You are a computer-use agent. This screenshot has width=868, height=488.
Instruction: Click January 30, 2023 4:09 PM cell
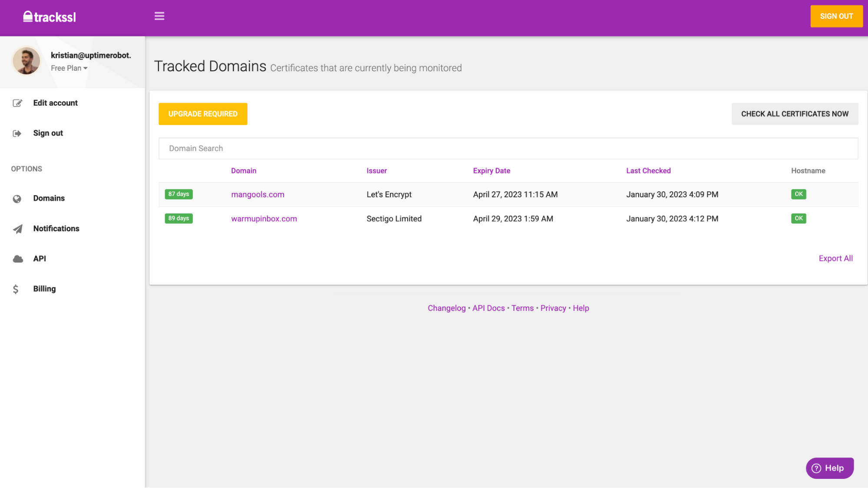point(672,195)
